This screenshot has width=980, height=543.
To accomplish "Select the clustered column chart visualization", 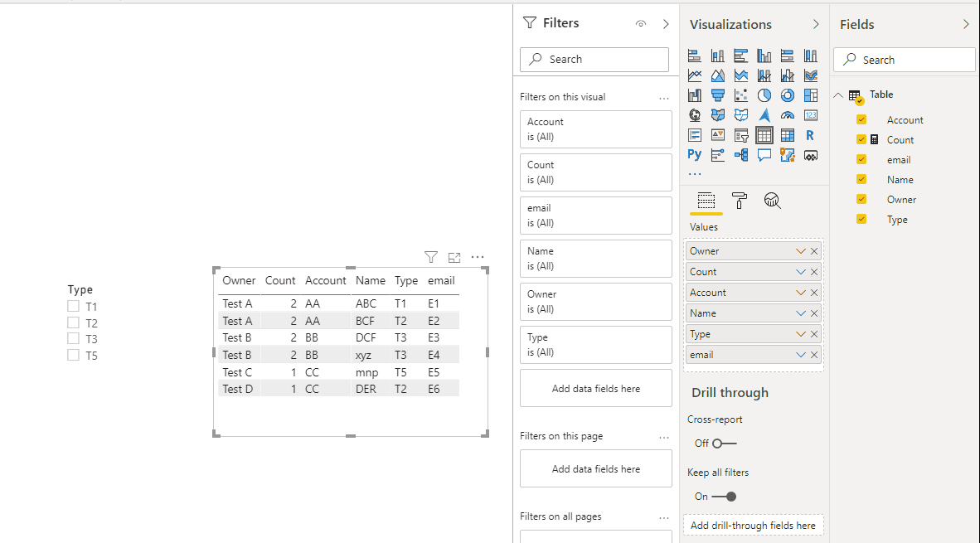I will click(x=764, y=56).
